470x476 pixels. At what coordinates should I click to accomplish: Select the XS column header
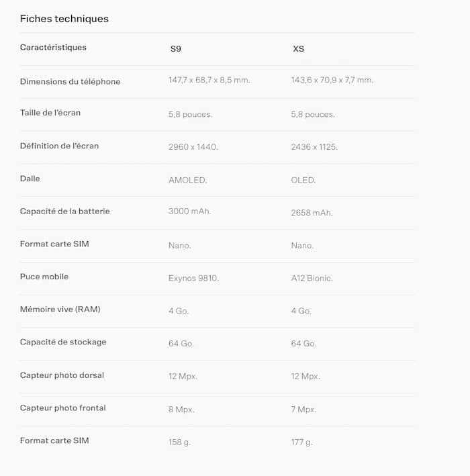(298, 49)
